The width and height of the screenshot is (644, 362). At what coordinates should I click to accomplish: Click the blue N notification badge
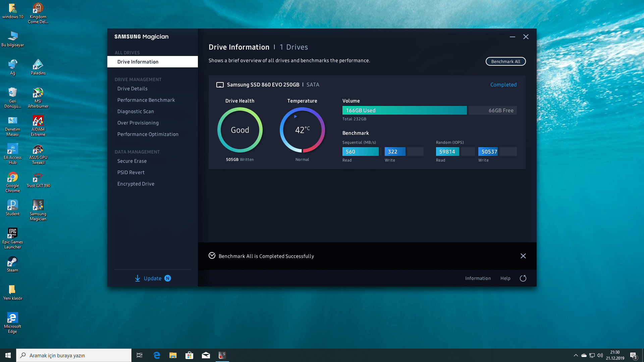168,278
